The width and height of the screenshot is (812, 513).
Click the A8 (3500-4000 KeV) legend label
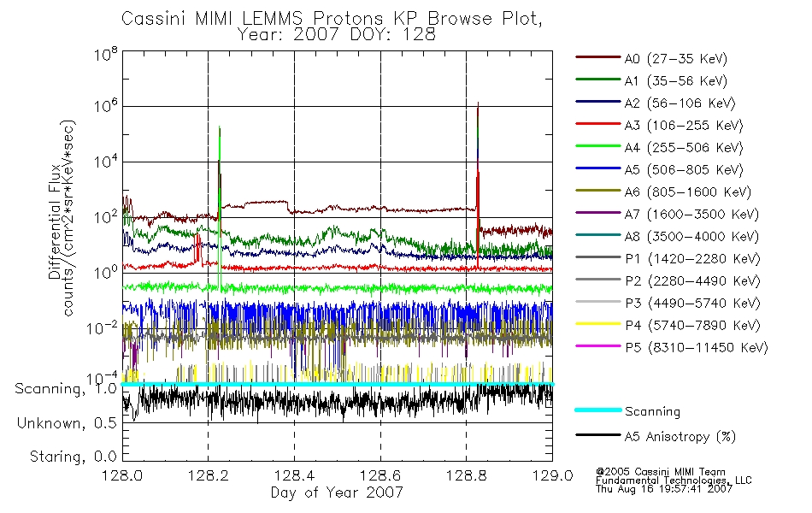click(691, 238)
